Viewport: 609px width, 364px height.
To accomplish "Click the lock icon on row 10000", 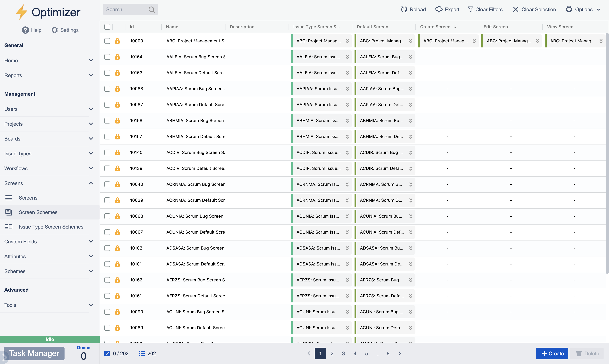I will [x=118, y=41].
